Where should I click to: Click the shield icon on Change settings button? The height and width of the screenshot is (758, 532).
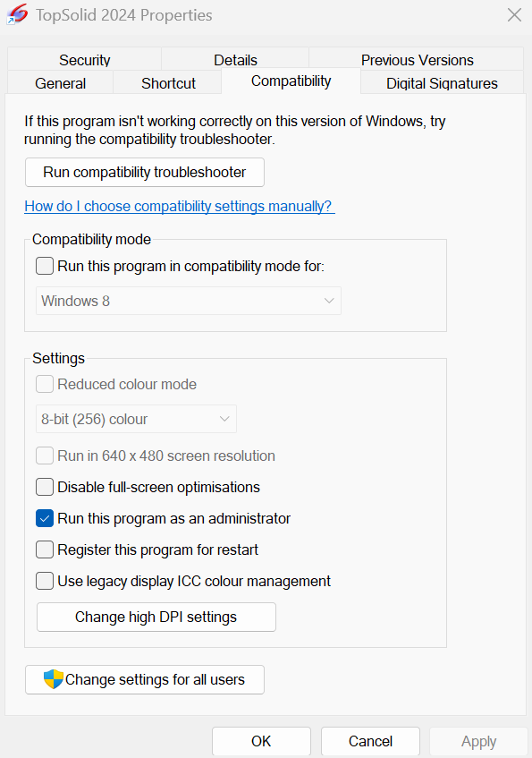[53, 679]
